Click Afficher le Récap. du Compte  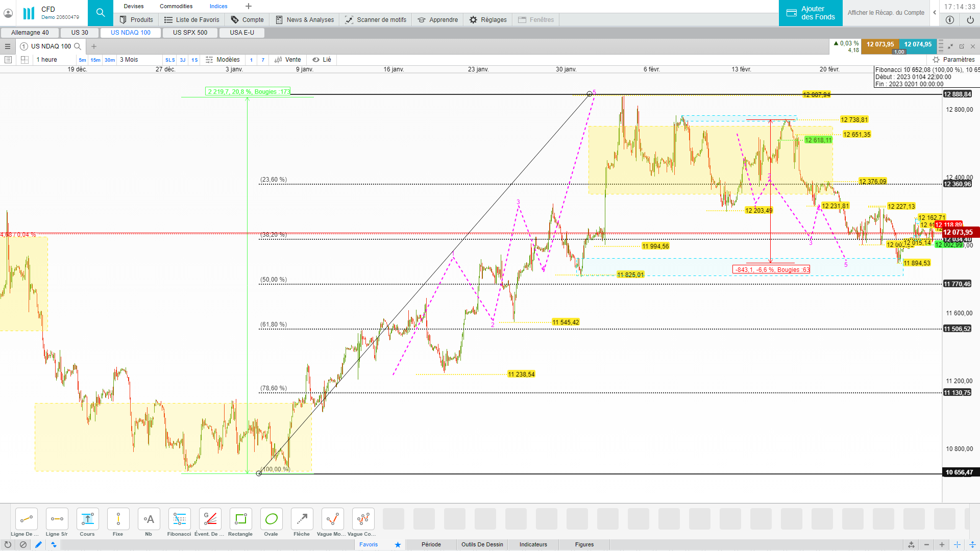[x=886, y=13]
